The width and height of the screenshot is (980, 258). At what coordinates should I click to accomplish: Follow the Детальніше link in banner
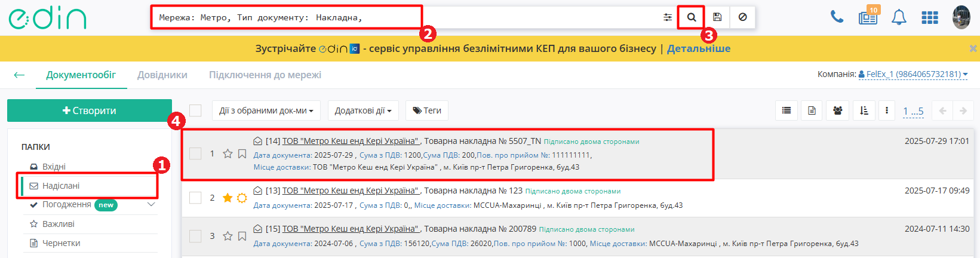tap(699, 48)
